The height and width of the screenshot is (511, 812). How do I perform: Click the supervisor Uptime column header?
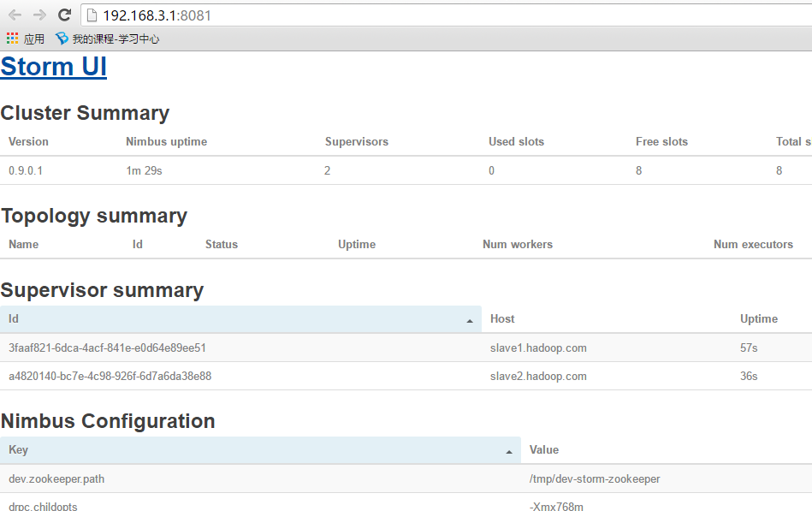pos(759,318)
